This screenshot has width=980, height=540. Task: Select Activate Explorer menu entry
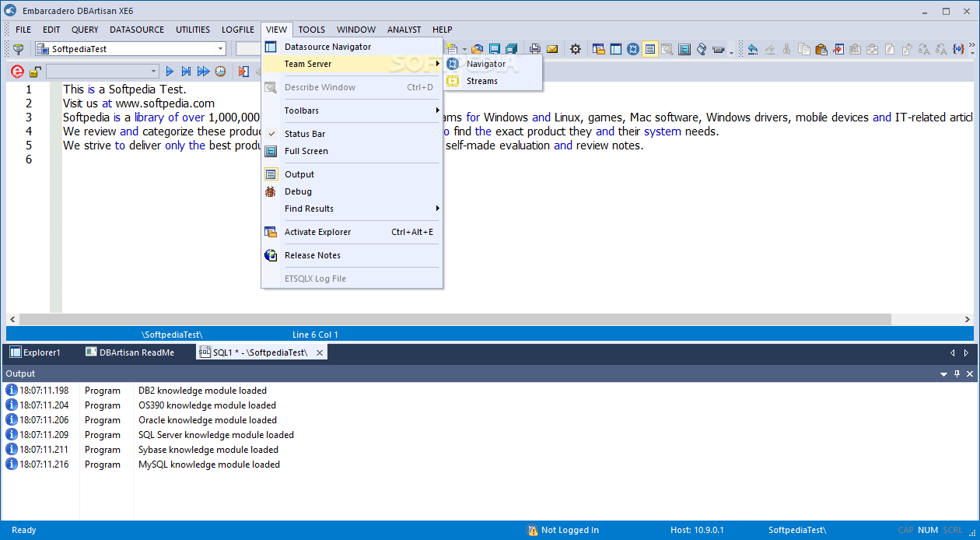352,232
